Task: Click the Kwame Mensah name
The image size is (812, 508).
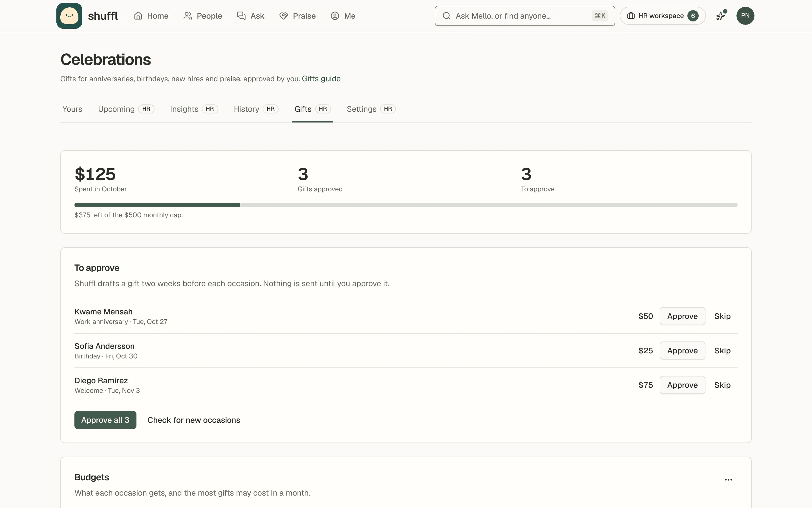Action: tap(103, 312)
